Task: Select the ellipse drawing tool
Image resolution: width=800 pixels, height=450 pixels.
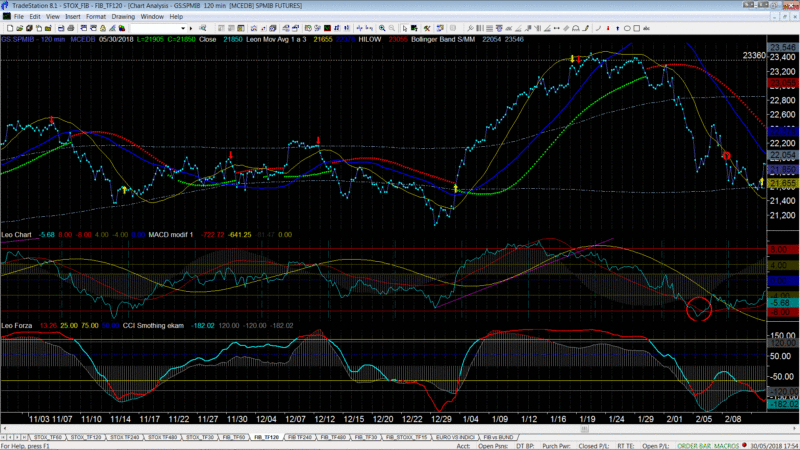Action: 627,29
